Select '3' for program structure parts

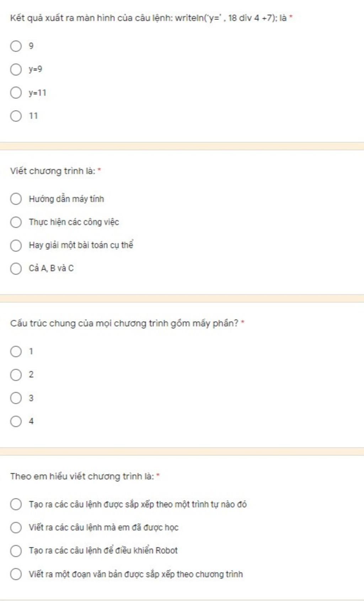[16, 398]
